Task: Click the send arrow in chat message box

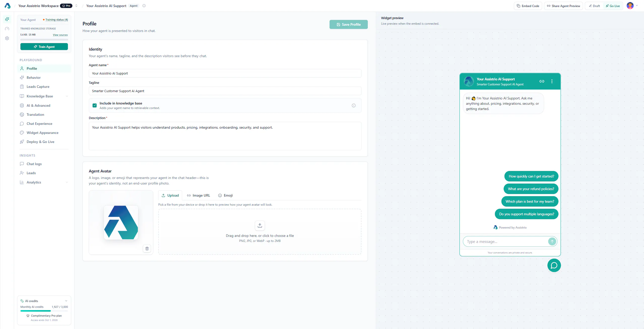Action: click(552, 241)
